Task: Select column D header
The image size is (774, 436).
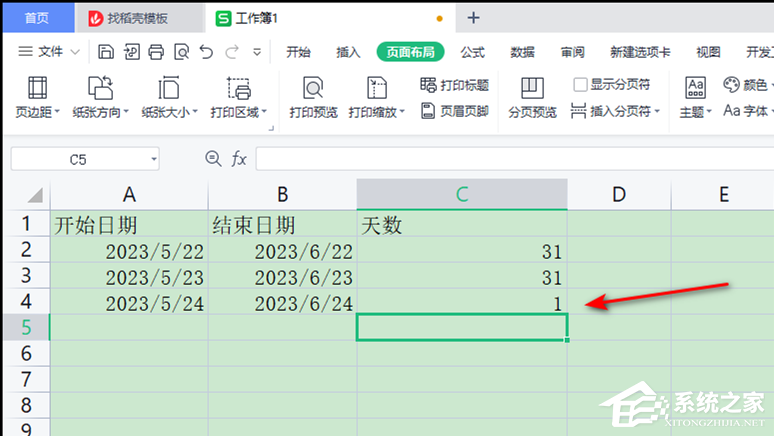Action: click(x=619, y=195)
